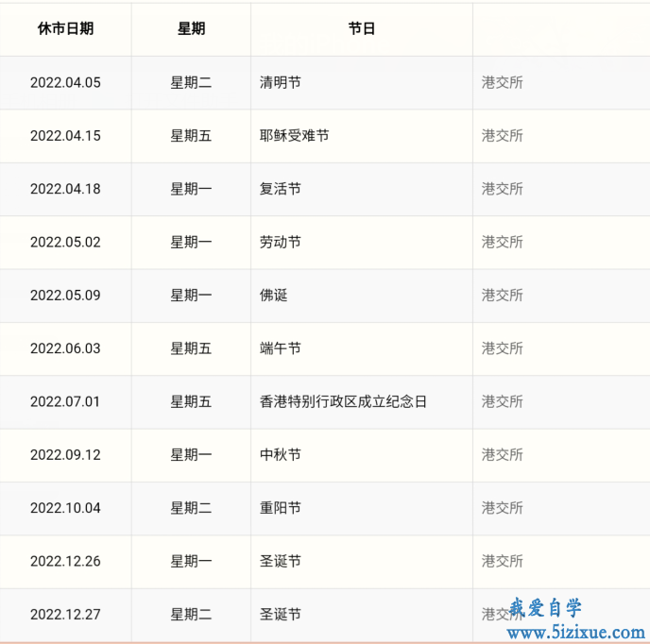Click 星期一 in the 2022.05.09 row
Viewport: 650px width, 644px height.
click(x=191, y=295)
